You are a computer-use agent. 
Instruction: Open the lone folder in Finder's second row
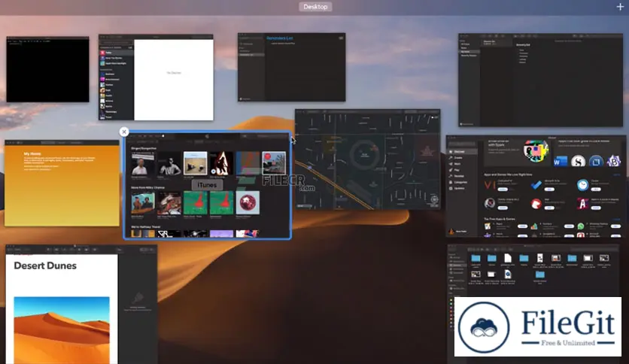point(540,275)
